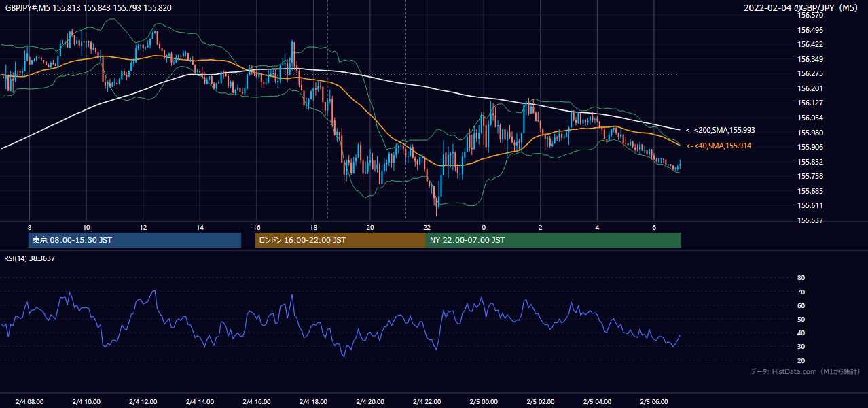
Task: Click hour tick 20 under price chart
Action: 369,227
